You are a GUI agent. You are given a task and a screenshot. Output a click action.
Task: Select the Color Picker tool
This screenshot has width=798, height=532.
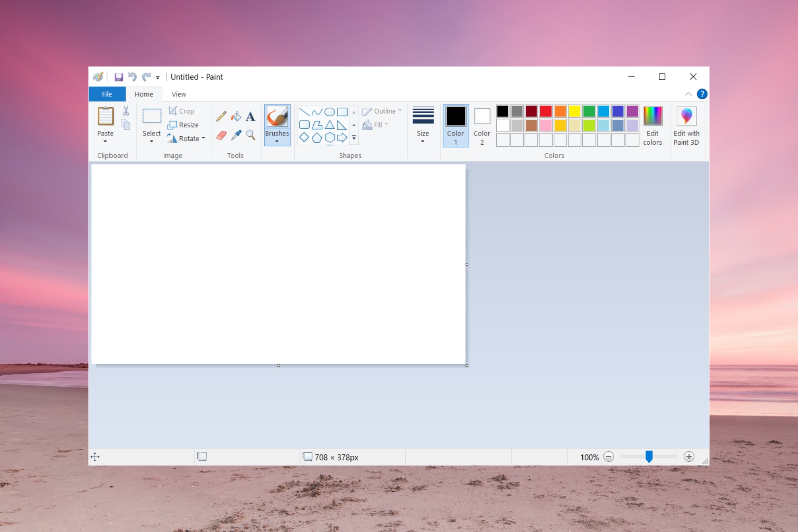click(236, 133)
